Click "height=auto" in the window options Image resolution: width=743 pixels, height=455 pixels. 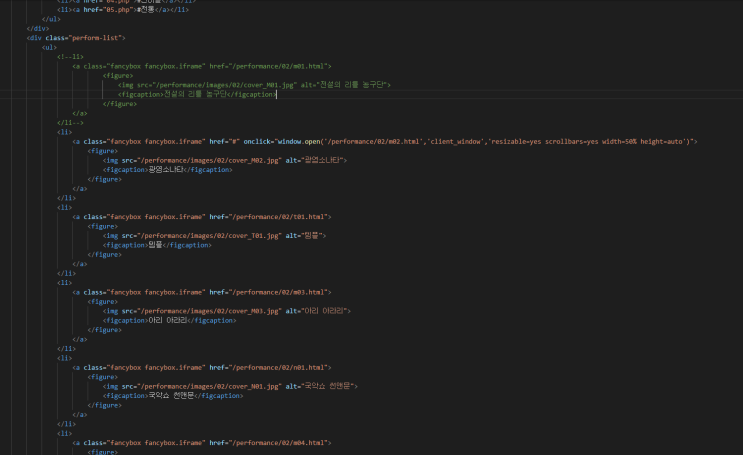pos(661,142)
